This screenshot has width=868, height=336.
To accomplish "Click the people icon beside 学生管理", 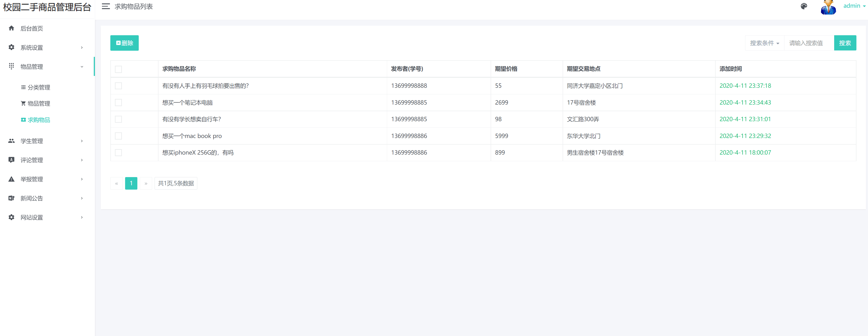I will [x=11, y=141].
